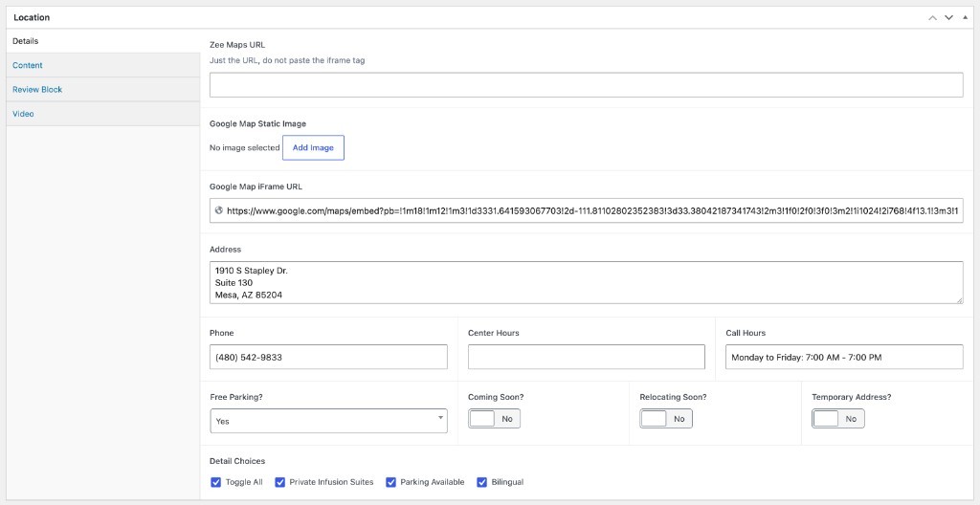The height and width of the screenshot is (505, 980).
Task: Toggle the Coming Soon switch
Action: [x=495, y=419]
